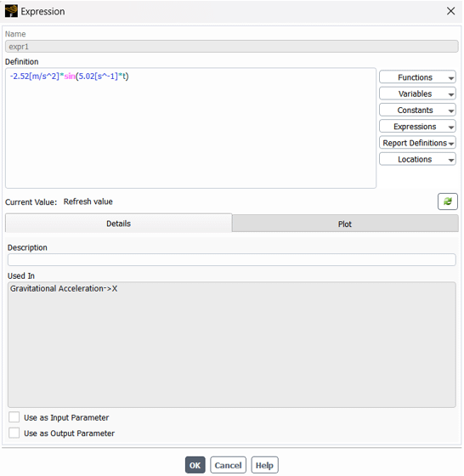Select Gravitational Acceleration->X in Used In list
Image resolution: width=464 pixels, height=476 pixels.
tap(64, 288)
